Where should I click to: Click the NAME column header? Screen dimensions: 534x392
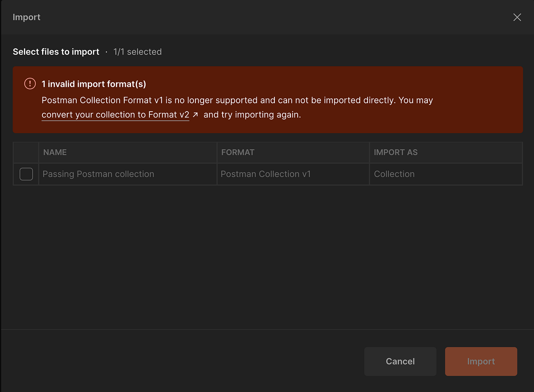tap(55, 152)
